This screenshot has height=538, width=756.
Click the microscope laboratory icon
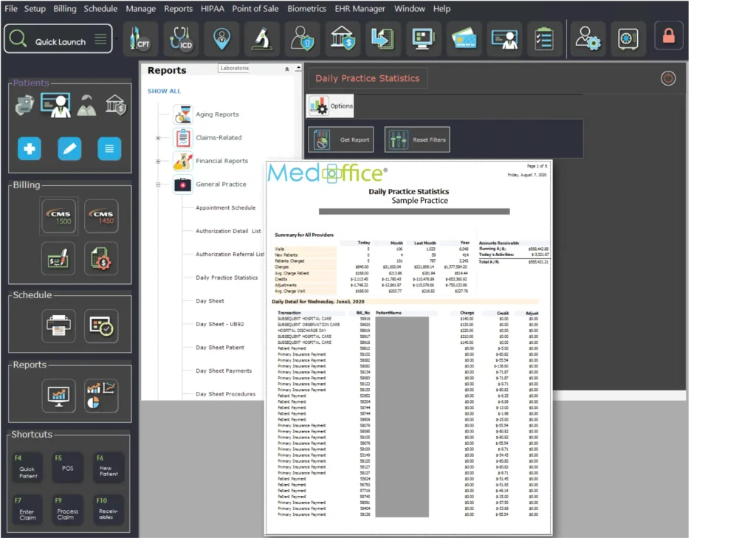[262, 39]
